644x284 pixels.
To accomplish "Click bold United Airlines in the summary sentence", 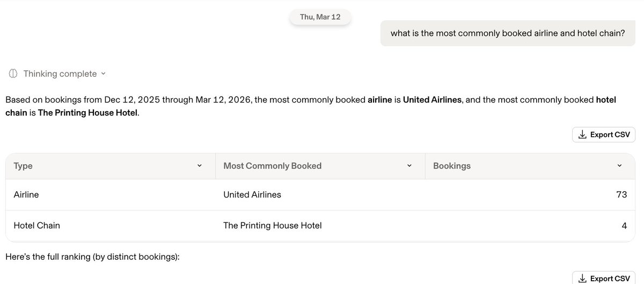I will tap(432, 100).
